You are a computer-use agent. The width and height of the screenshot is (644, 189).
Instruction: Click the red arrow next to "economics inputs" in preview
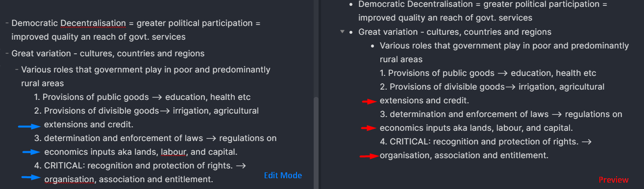pyautogui.click(x=370, y=128)
